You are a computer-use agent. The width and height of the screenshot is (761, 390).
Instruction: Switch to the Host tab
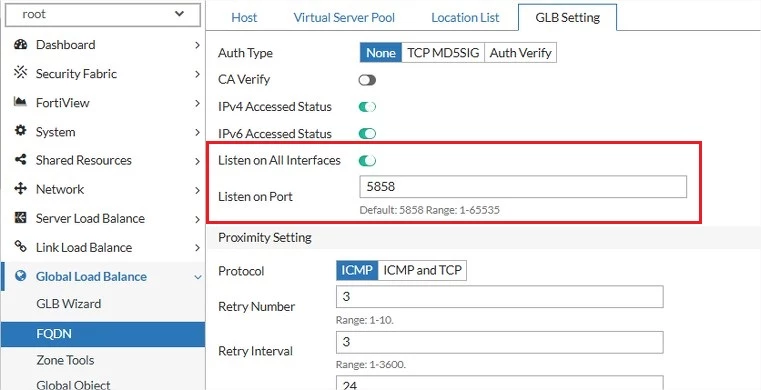[x=244, y=18]
